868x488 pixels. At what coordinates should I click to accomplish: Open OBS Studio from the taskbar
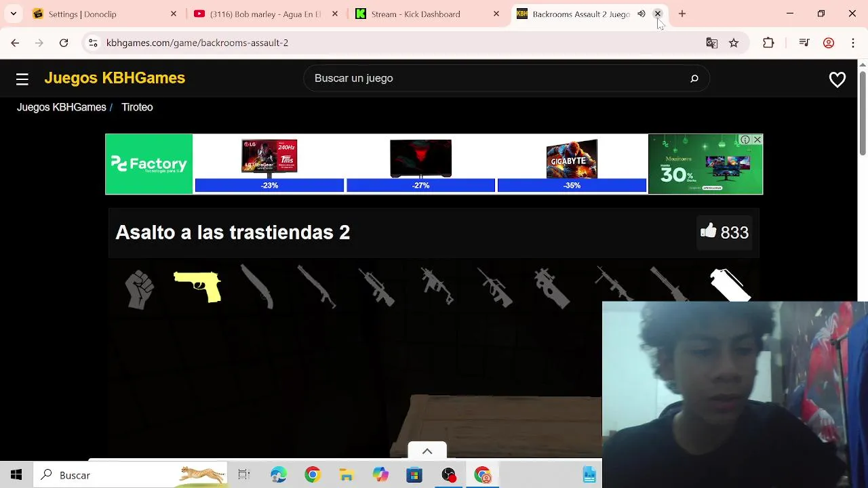[448, 475]
